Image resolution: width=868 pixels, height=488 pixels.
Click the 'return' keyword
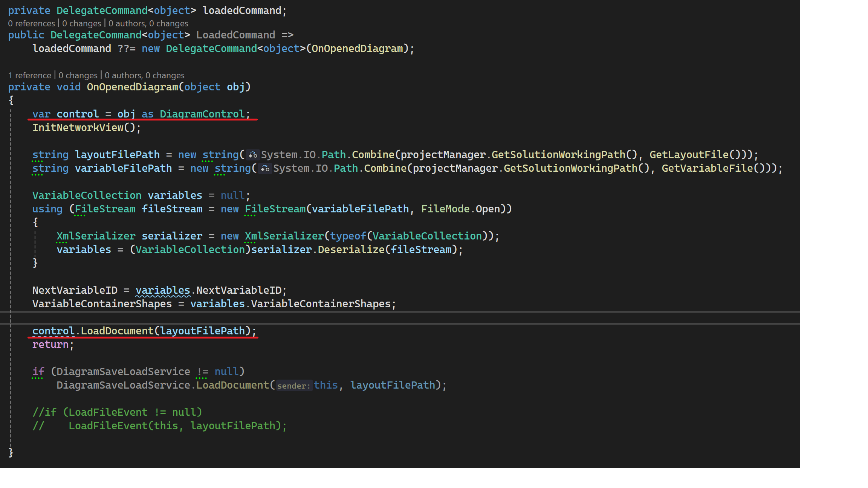[50, 345]
